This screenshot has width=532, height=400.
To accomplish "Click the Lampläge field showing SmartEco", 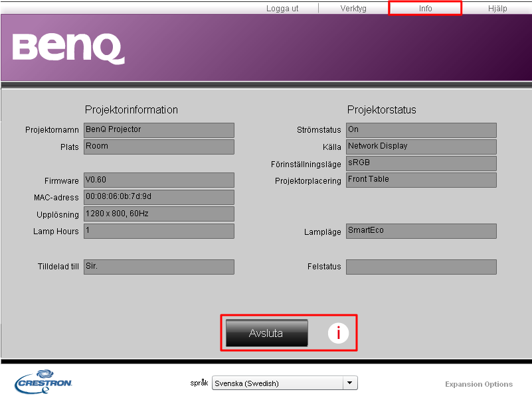I will pos(421,231).
